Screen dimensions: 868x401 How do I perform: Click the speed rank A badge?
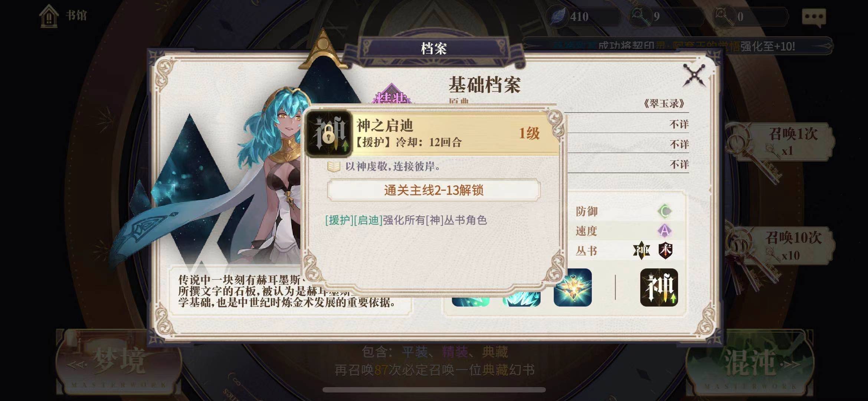[x=664, y=231]
